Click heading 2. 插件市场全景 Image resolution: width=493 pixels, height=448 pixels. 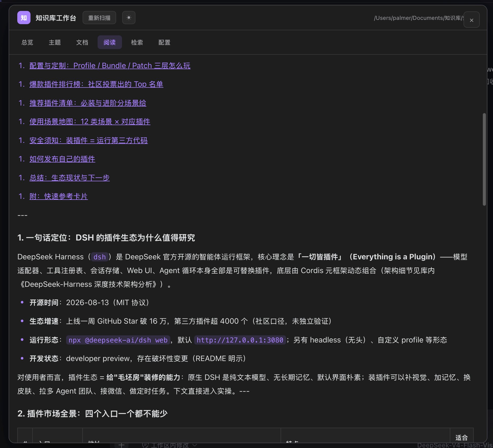coord(93,413)
